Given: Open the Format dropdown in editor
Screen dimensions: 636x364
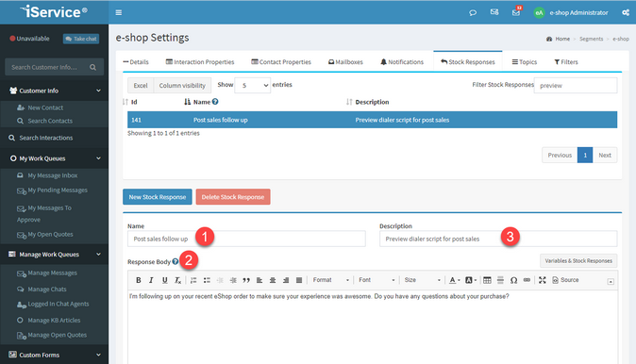Looking at the screenshot, I should point(330,280).
